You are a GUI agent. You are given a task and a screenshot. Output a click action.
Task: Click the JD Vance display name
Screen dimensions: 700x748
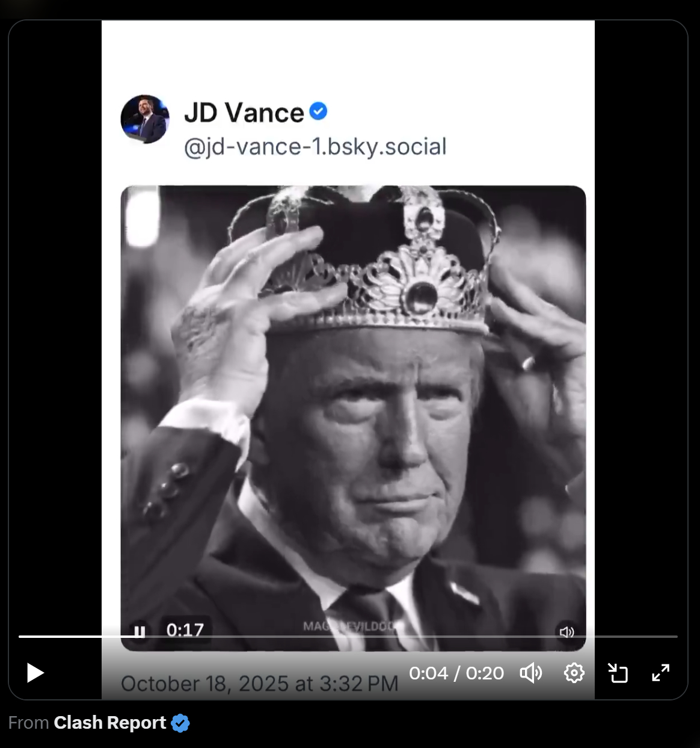click(x=244, y=113)
